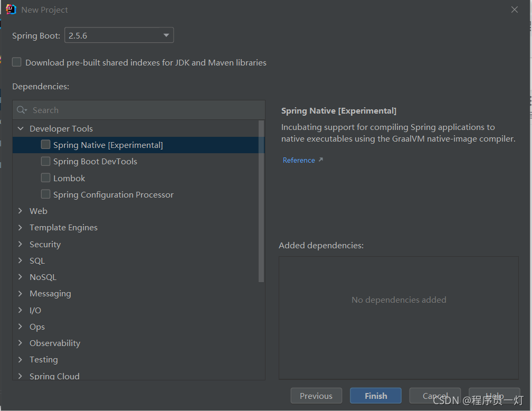Click the Previous button
This screenshot has height=411, width=532.
[x=316, y=396]
